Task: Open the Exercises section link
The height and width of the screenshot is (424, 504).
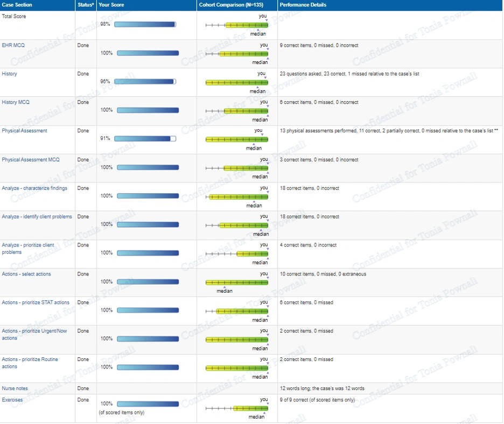Action: 12,400
